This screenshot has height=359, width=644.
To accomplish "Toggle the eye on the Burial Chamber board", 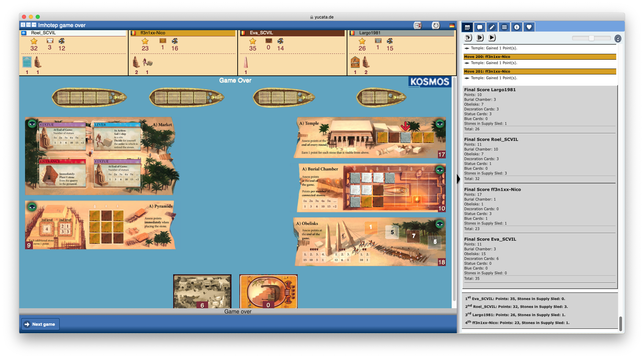I will coord(440,170).
